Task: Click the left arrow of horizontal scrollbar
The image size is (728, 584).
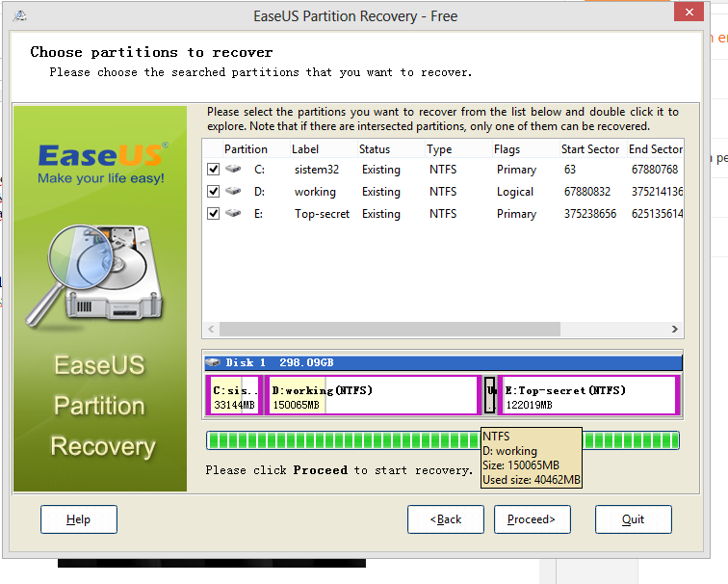Action: (211, 330)
